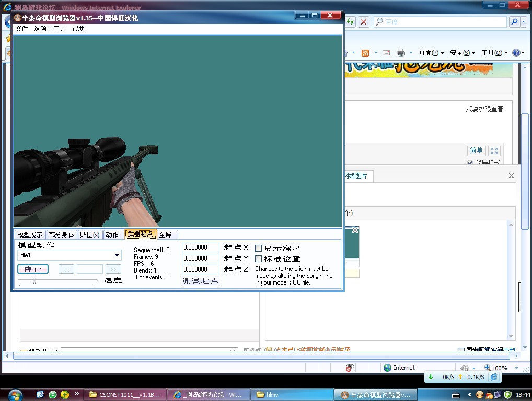Click the IE search magnifier button
Image resolution: width=532 pixels, height=401 pixels.
(514, 22)
